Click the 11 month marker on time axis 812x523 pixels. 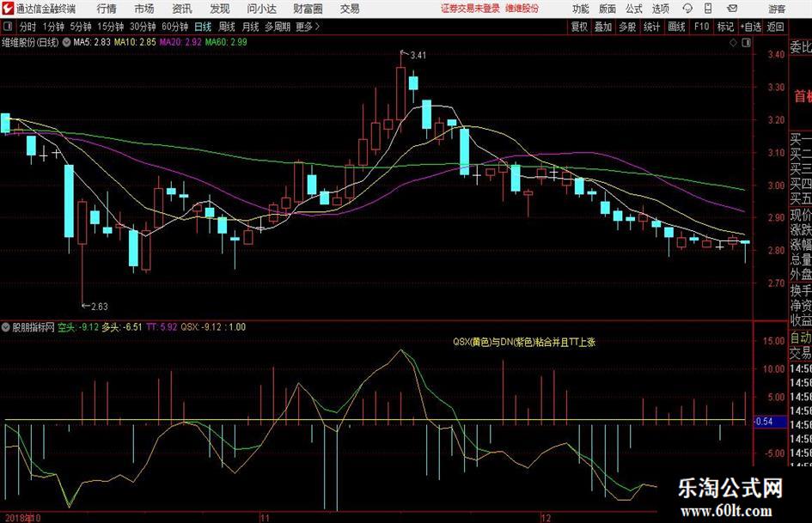click(265, 518)
